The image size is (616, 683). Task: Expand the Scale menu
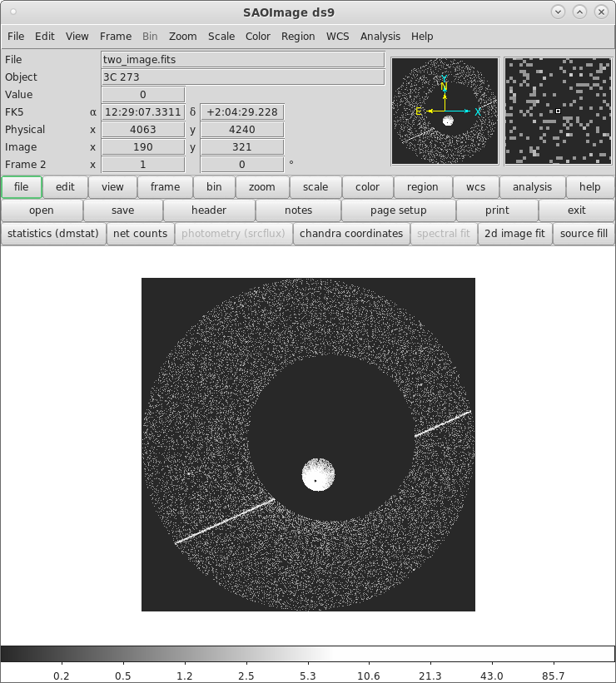click(x=221, y=37)
